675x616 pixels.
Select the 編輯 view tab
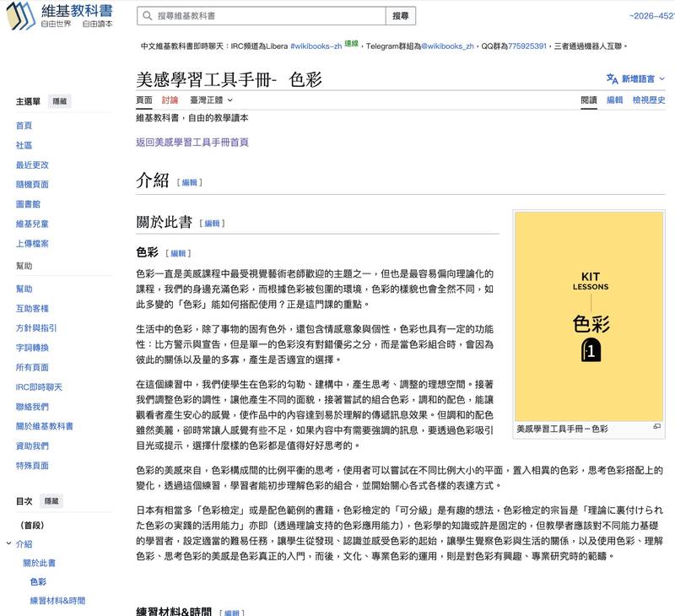pos(614,100)
